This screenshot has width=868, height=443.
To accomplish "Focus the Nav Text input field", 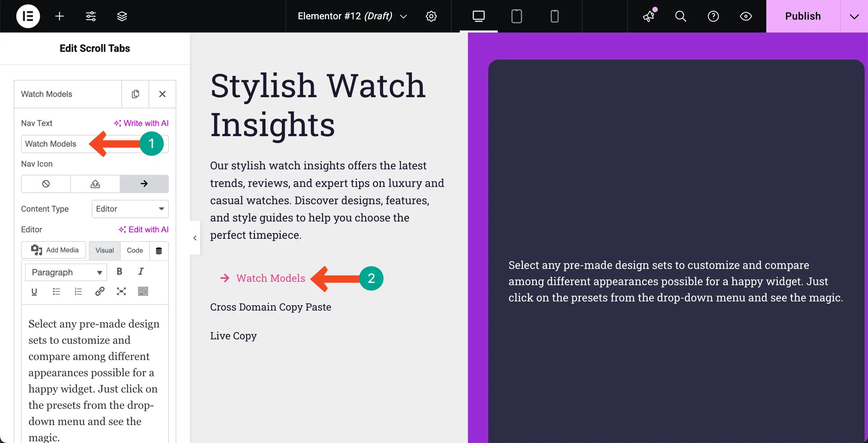I will [x=95, y=144].
